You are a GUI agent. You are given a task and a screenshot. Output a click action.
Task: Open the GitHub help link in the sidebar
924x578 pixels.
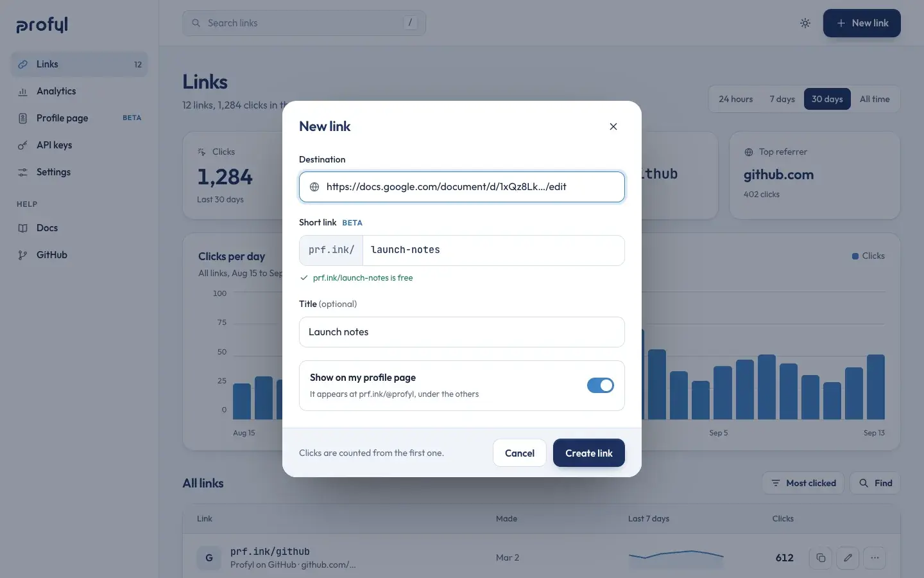point(79,255)
